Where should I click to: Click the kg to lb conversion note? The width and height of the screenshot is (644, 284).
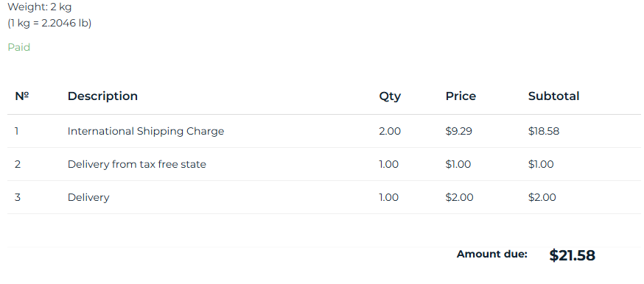tap(49, 23)
